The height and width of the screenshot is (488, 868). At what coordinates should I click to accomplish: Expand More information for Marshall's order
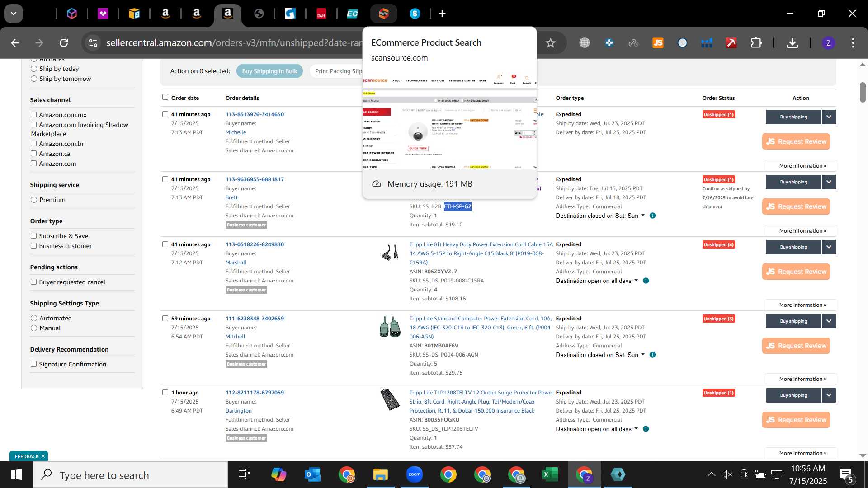pos(801,305)
